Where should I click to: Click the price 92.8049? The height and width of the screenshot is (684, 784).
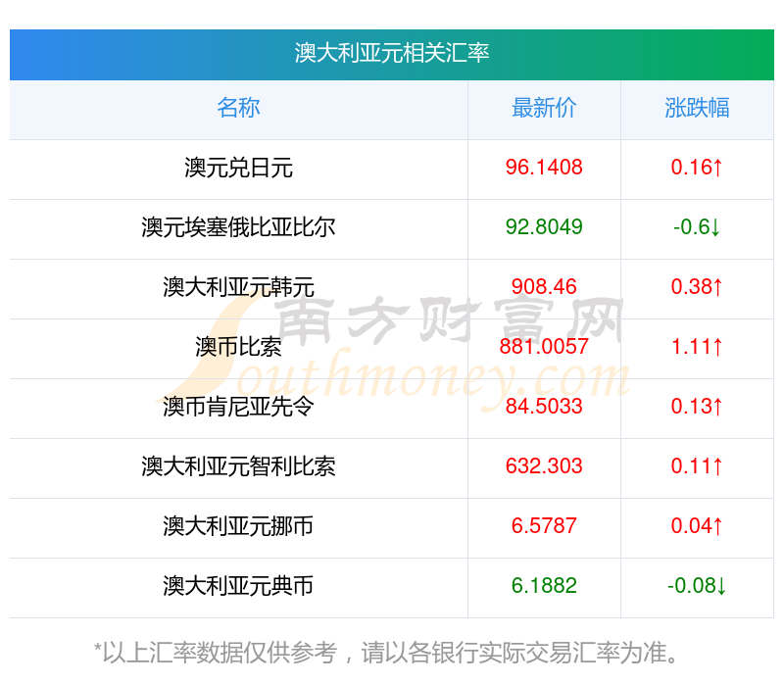(x=544, y=227)
